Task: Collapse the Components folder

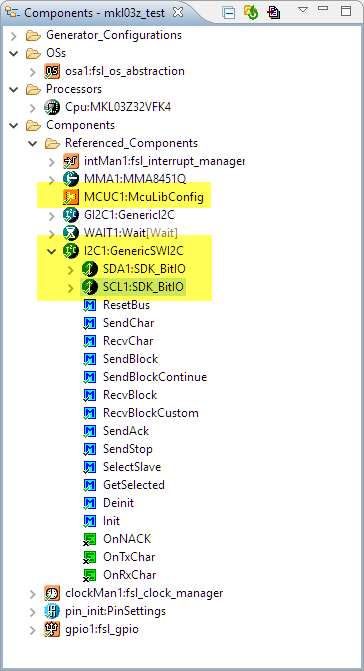Action: point(14,125)
